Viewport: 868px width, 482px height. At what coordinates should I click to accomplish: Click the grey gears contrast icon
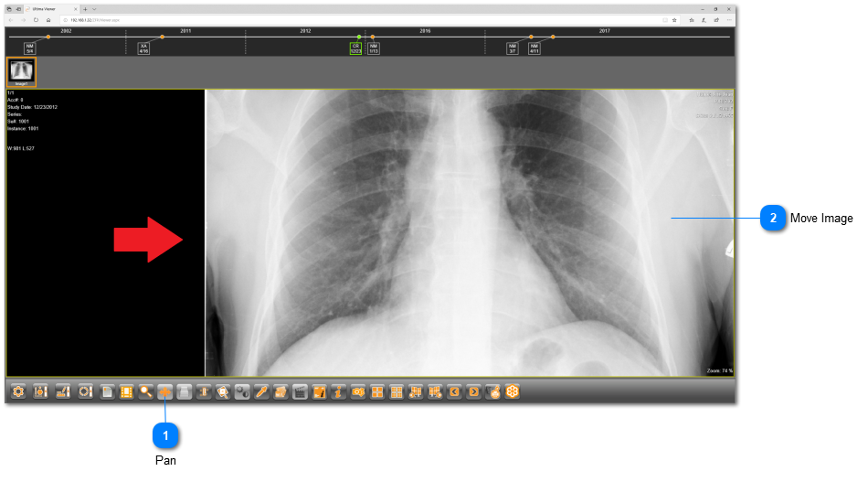(x=242, y=391)
